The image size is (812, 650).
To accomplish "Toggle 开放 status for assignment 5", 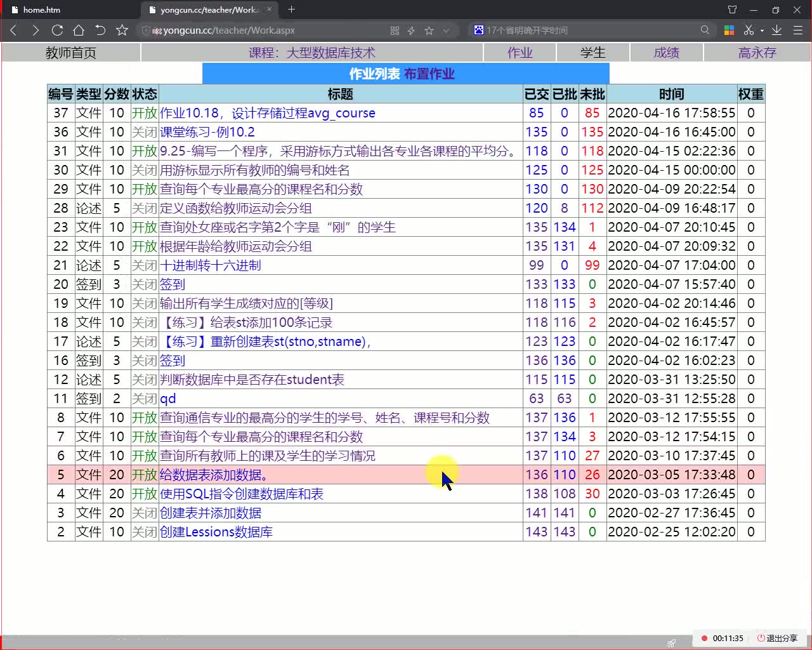I will tap(145, 475).
